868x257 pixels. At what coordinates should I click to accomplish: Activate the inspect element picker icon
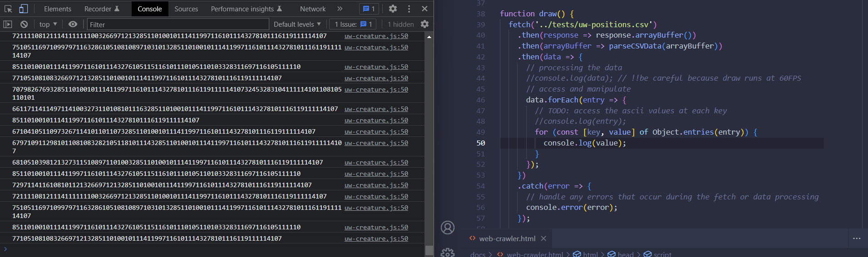tap(8, 9)
